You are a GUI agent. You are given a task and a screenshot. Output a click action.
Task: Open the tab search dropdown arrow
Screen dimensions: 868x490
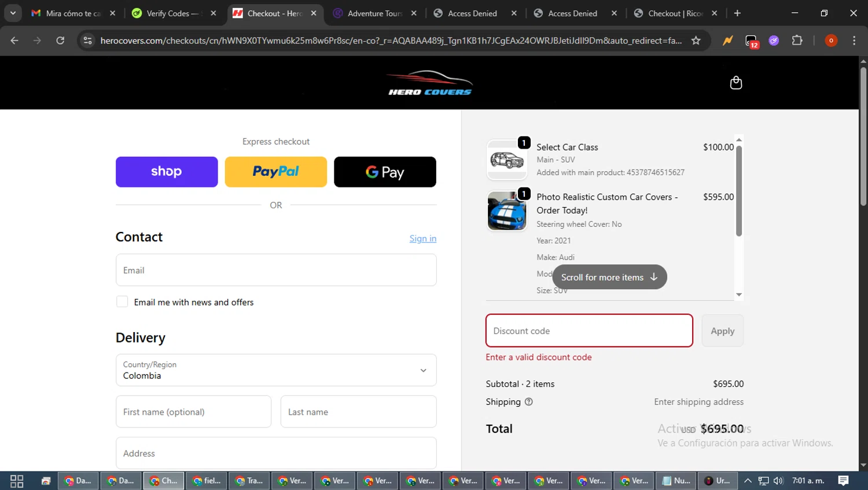coord(13,13)
